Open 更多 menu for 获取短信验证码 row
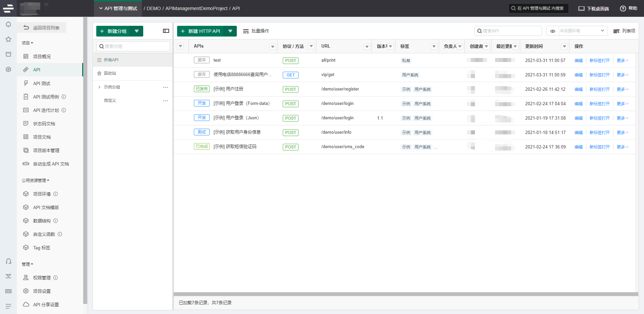Viewport: 644px width, 314px height. pos(623,147)
